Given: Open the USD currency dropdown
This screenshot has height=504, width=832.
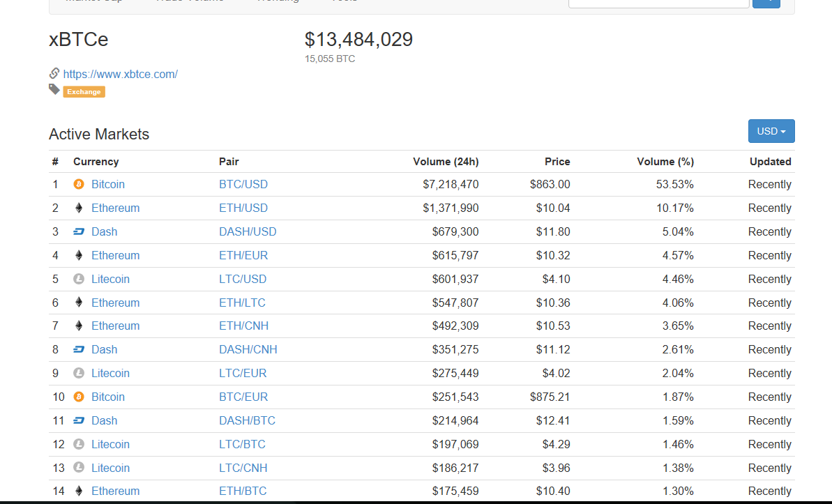Looking at the screenshot, I should 771,131.
